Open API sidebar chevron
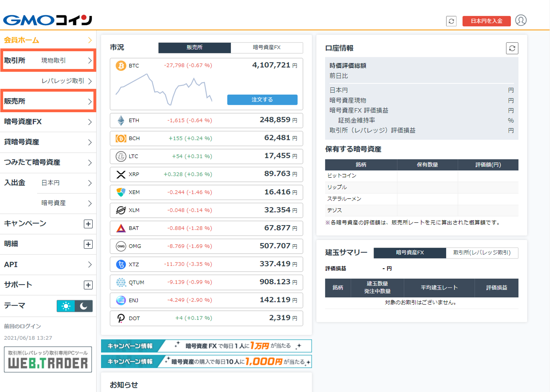The image size is (550, 392). coord(90,264)
